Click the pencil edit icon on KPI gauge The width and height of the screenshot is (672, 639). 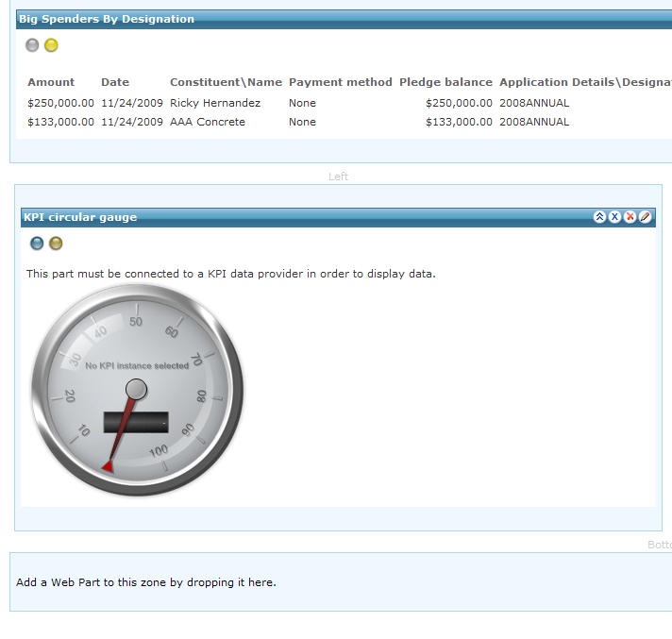(645, 217)
